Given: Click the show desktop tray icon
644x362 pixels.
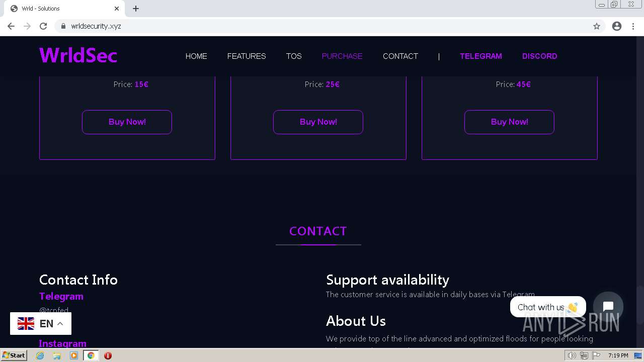Looking at the screenshot, I should click(638, 355).
